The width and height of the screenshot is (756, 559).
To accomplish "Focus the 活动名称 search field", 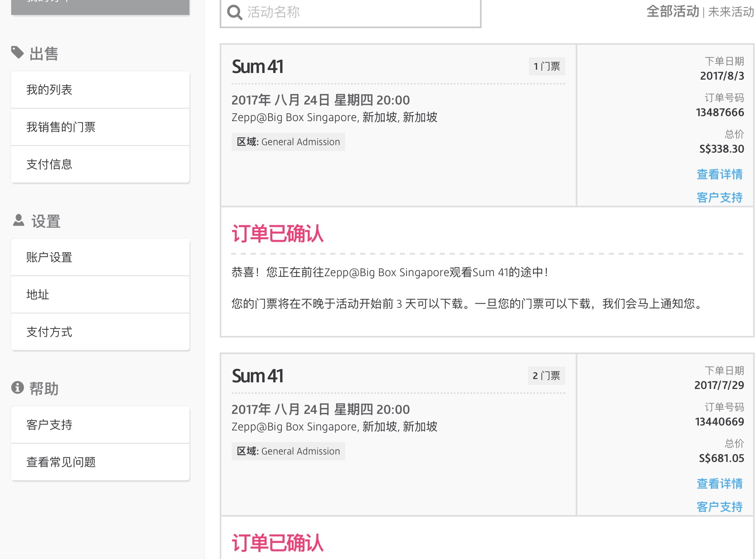I will tap(351, 12).
